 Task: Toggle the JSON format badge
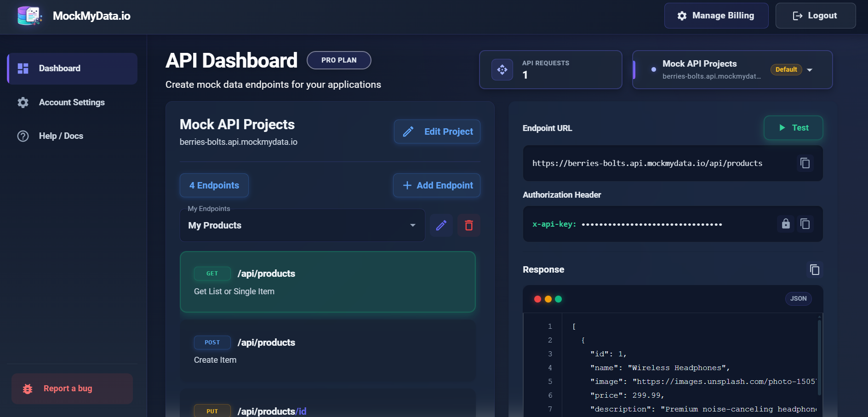point(798,299)
